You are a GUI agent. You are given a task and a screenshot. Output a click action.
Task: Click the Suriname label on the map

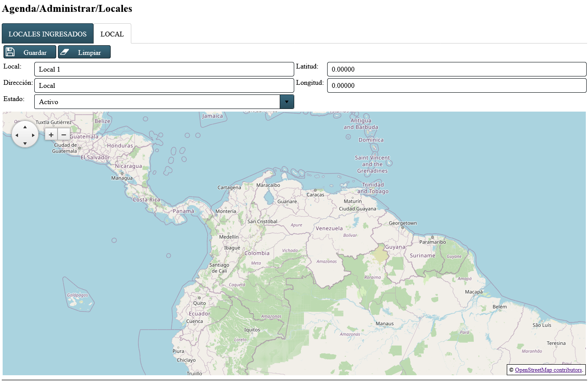[x=422, y=255]
